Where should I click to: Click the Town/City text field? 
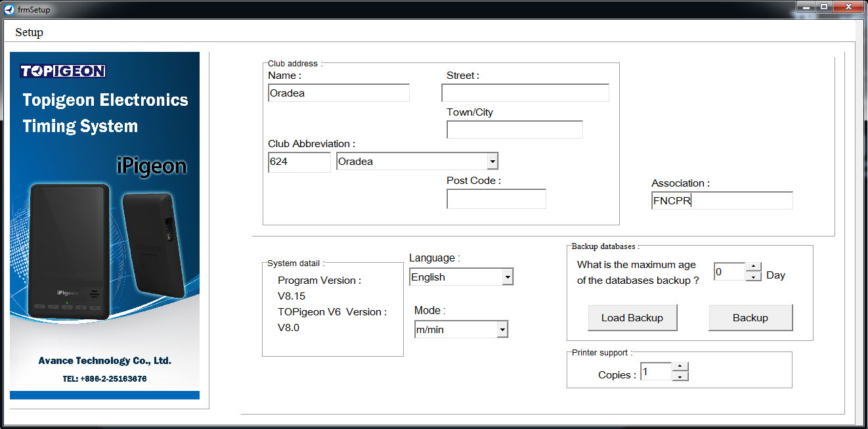tap(514, 130)
